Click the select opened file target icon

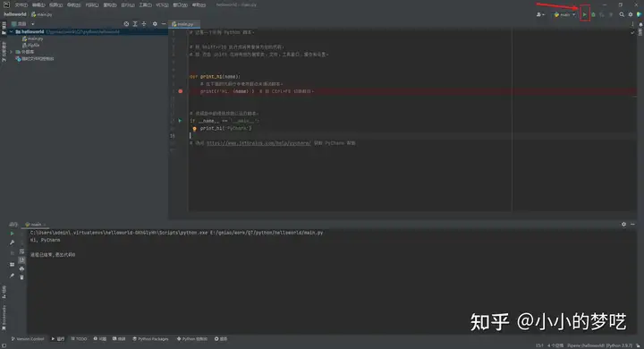[126, 24]
